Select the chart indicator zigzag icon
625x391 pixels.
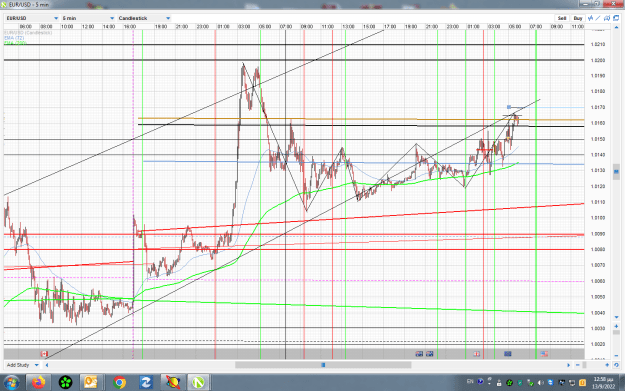coord(590,18)
